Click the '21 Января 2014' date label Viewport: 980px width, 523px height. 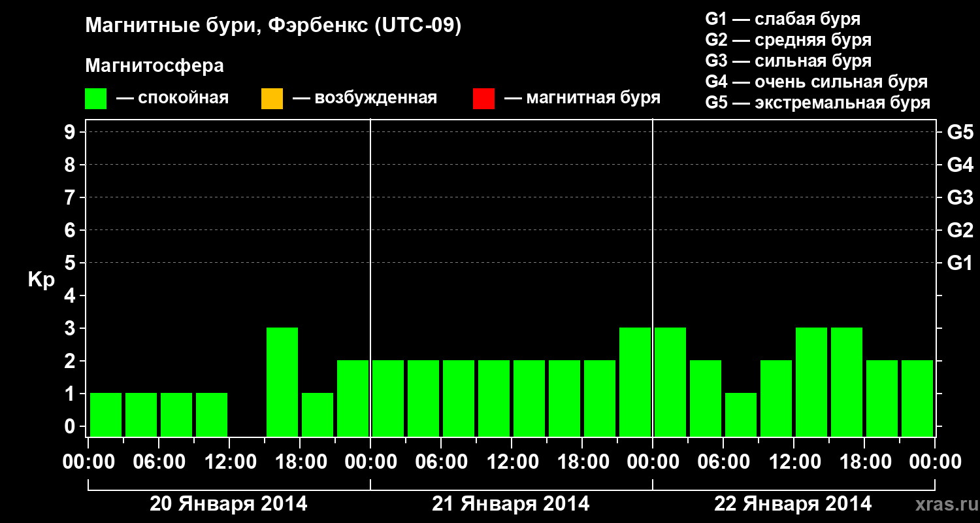tap(511, 504)
